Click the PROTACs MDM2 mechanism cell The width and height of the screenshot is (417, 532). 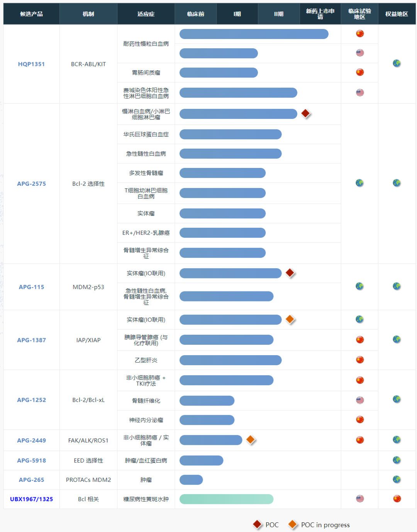88,480
